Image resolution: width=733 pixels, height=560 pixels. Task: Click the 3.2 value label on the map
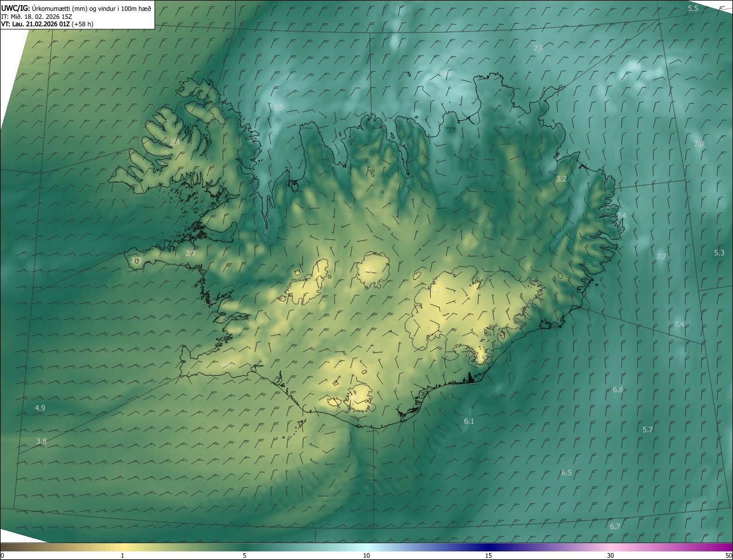[x=561, y=179]
